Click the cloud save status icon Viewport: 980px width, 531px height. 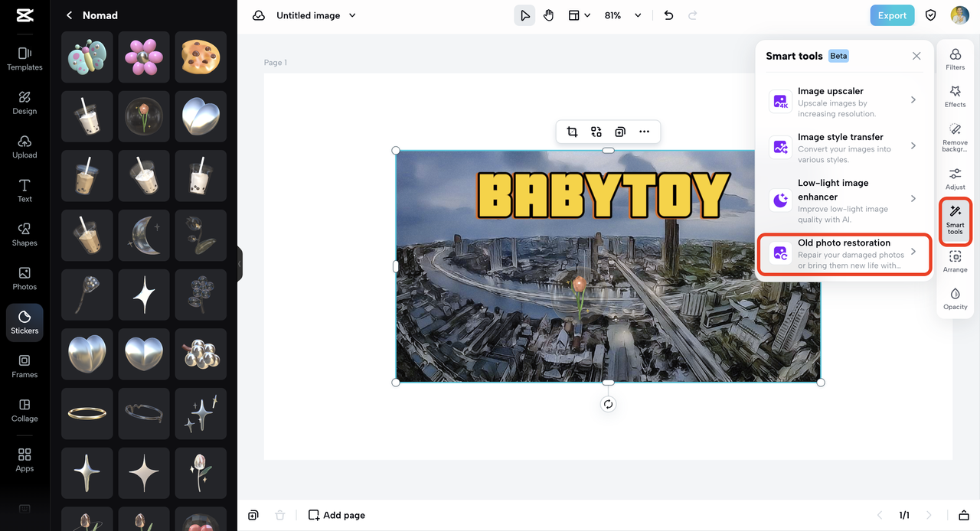(259, 15)
